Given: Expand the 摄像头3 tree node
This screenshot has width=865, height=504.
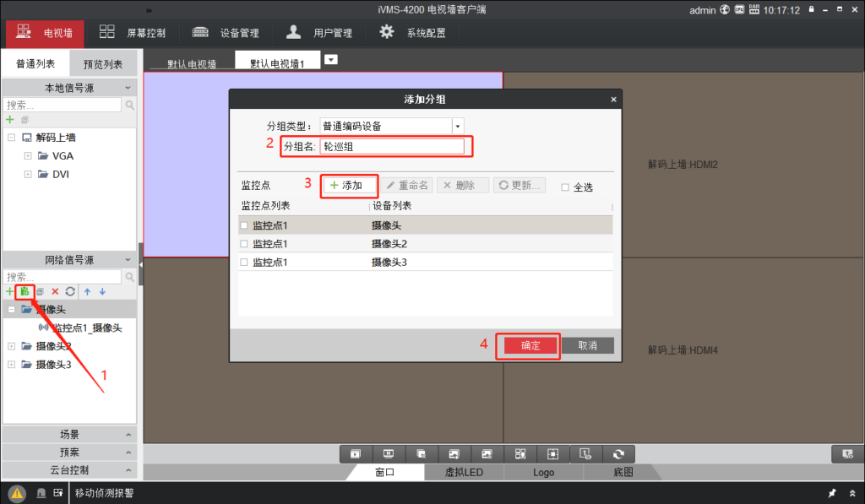Looking at the screenshot, I should 11,365.
